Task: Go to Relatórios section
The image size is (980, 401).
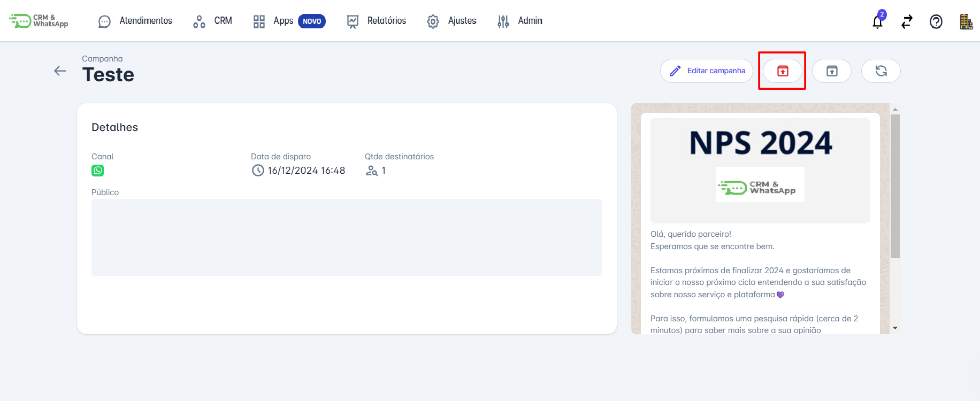Action: 377,21
